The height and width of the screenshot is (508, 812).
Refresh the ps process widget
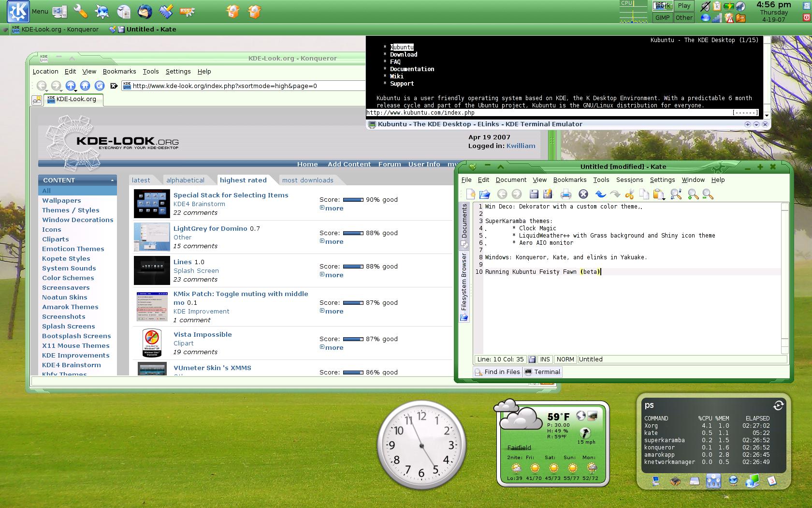coord(778,405)
